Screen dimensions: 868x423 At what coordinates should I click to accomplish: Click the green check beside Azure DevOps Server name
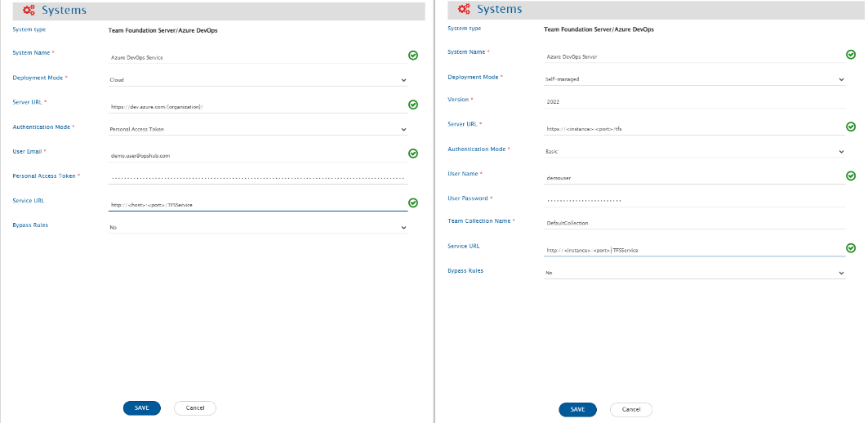851,55
